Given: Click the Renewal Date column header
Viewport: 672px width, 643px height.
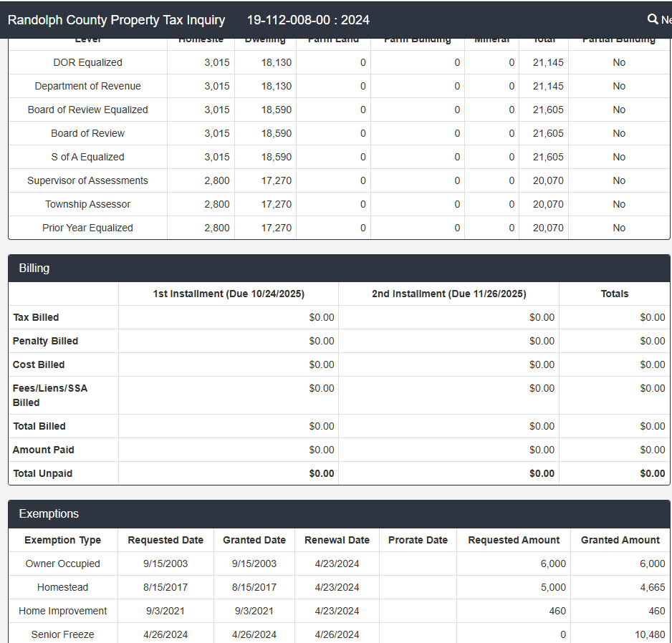Looking at the screenshot, I should tap(337, 540).
